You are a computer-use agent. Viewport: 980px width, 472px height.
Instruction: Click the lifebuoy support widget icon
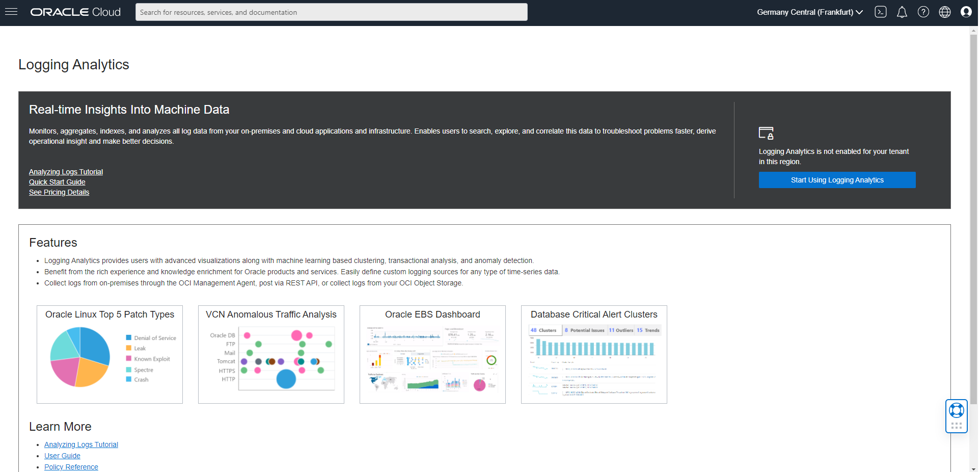click(957, 410)
